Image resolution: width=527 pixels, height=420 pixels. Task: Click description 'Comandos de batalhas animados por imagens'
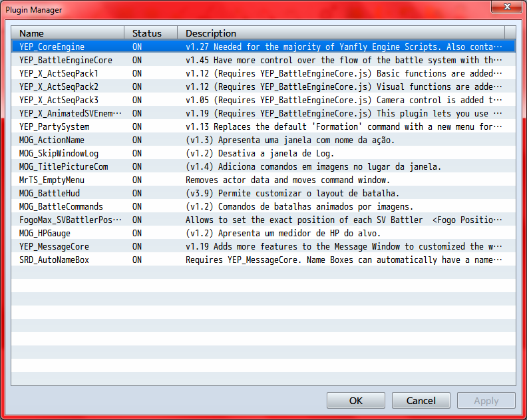[299, 206]
